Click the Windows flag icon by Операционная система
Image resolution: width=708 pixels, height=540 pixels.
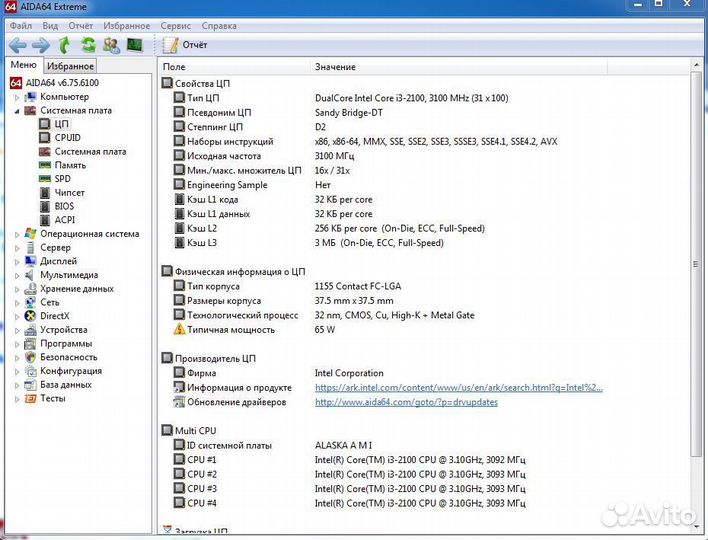click(30, 233)
